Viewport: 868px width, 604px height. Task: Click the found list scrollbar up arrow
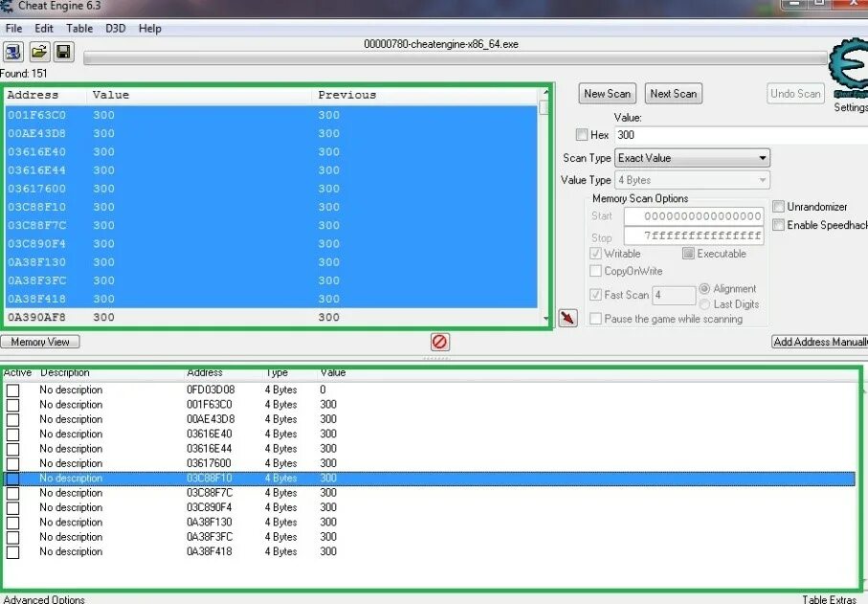545,91
